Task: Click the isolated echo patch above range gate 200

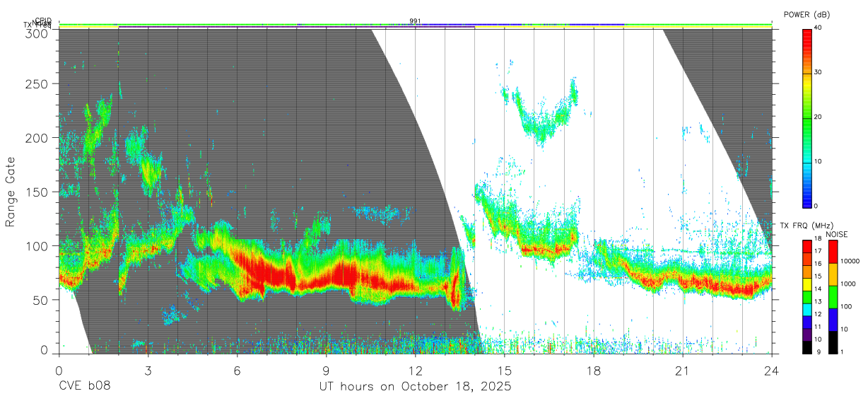Action: (x=541, y=112)
